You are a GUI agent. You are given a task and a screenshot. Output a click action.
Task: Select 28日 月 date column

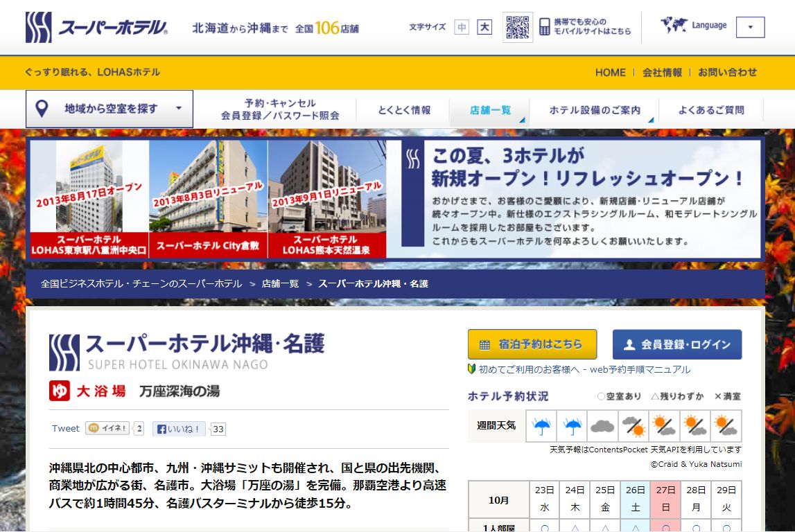tap(696, 499)
